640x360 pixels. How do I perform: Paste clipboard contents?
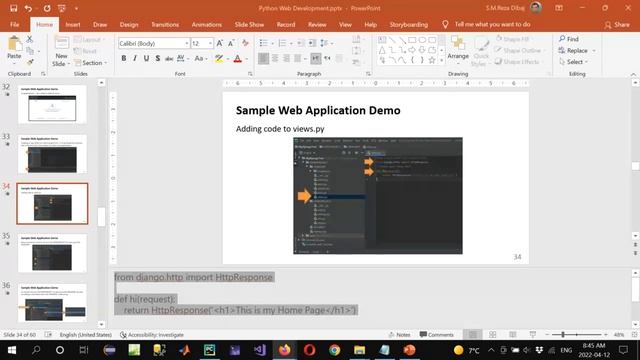(x=14, y=49)
